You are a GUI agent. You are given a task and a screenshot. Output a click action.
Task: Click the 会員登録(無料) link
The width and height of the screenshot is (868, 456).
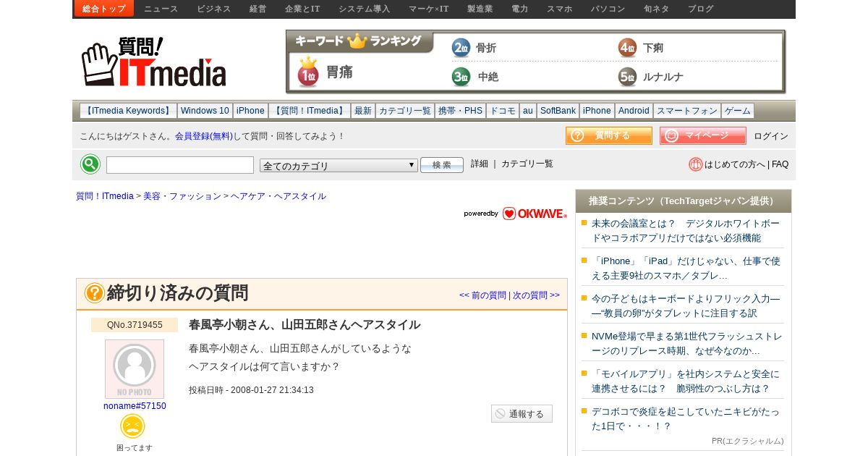click(204, 136)
